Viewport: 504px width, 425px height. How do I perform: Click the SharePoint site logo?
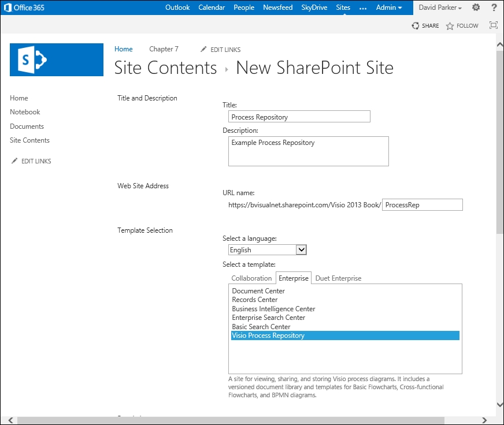[x=57, y=59]
